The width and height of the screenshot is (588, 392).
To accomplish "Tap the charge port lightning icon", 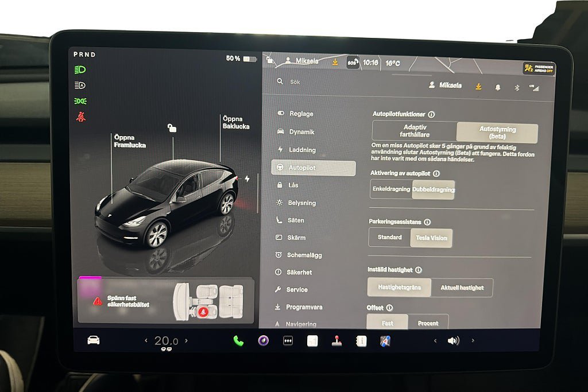I will 247,178.
